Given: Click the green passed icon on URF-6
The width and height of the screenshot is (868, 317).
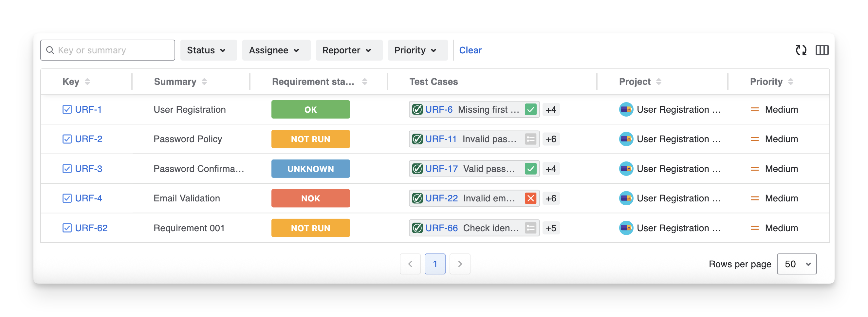Looking at the screenshot, I should coord(530,109).
